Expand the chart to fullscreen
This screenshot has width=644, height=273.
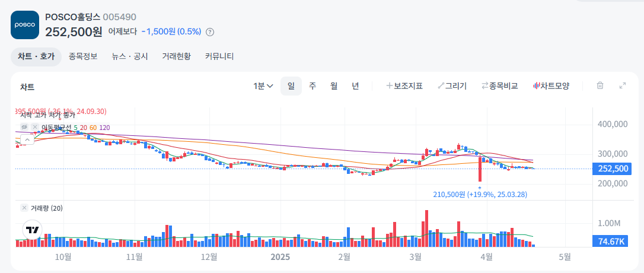(x=623, y=86)
